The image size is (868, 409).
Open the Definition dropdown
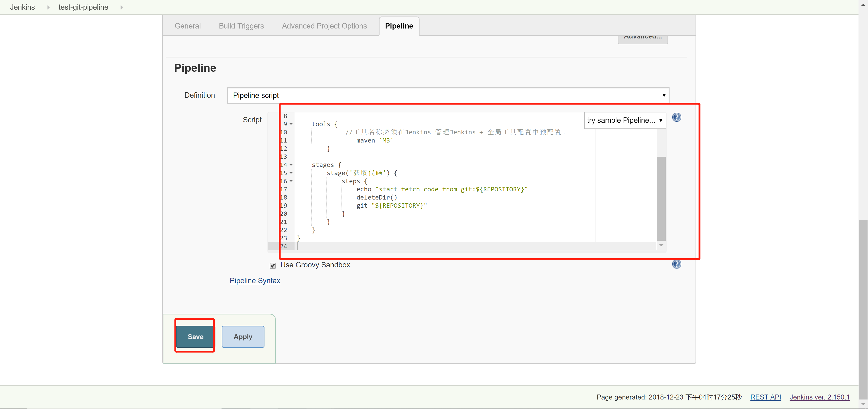[x=448, y=95]
